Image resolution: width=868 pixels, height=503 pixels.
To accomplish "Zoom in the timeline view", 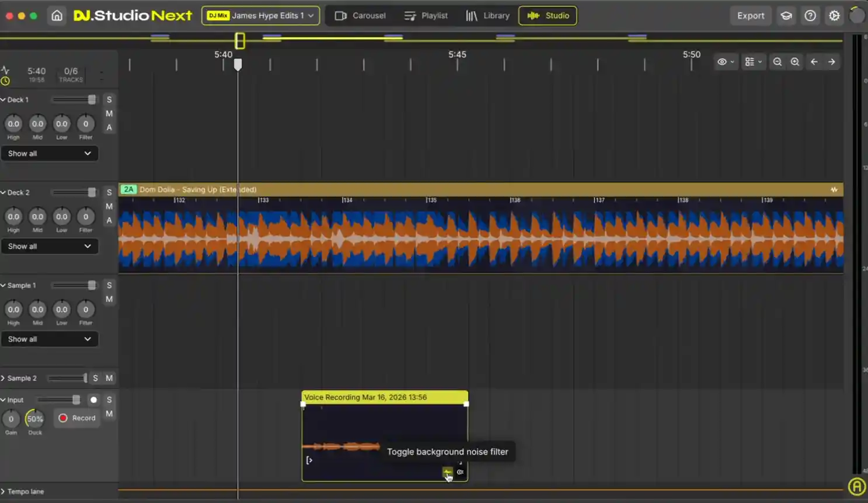I will (794, 62).
